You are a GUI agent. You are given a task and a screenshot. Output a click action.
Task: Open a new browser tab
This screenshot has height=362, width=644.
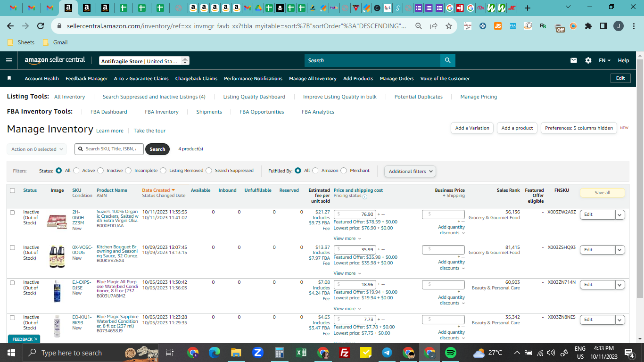pyautogui.click(x=527, y=8)
